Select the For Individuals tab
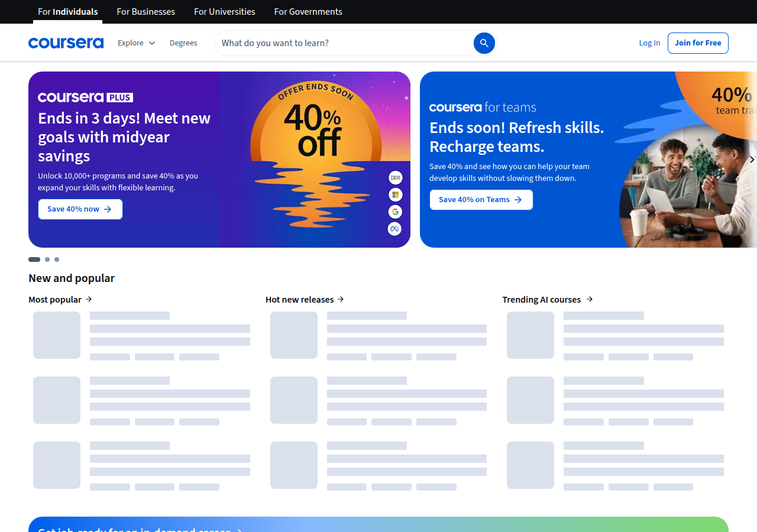Image resolution: width=757 pixels, height=532 pixels. [68, 12]
